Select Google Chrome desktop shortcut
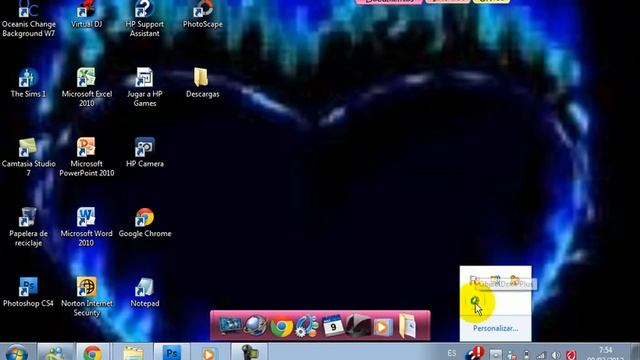The height and width of the screenshot is (360, 640). pos(144,222)
